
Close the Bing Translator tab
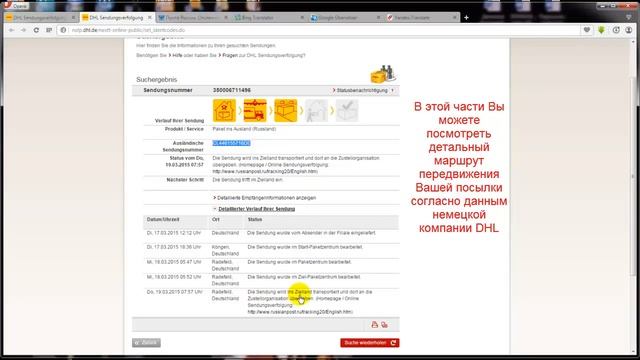302,18
